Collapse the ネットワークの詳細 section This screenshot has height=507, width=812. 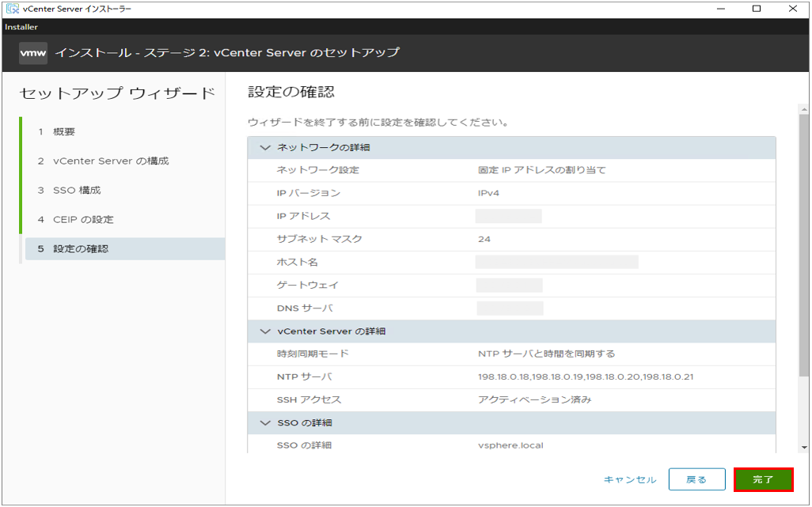265,148
